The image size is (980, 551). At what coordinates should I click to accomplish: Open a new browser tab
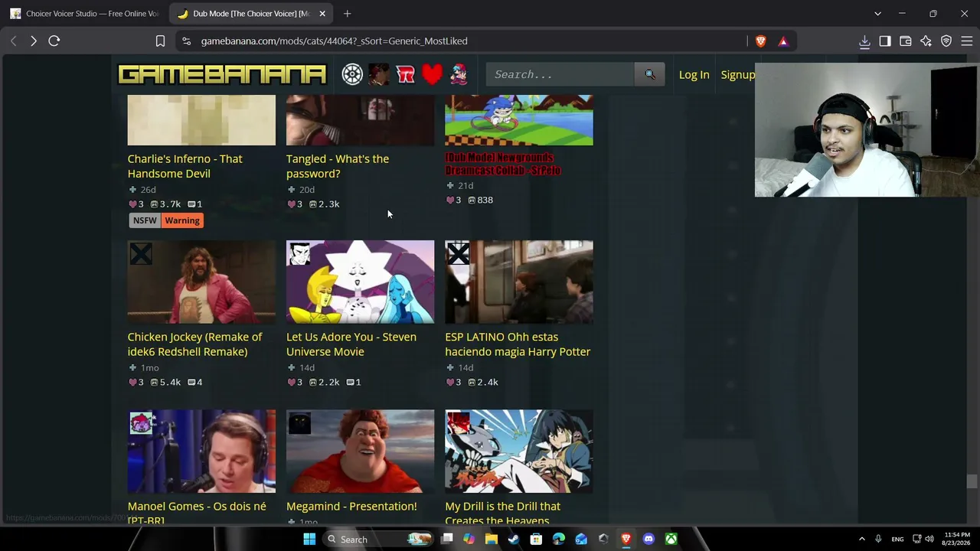point(348,13)
